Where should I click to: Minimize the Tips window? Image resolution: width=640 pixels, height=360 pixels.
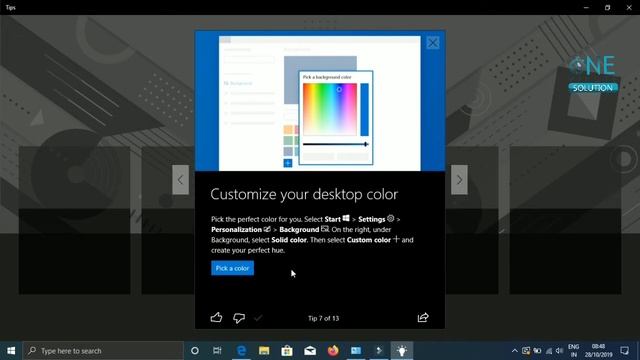[586, 7]
